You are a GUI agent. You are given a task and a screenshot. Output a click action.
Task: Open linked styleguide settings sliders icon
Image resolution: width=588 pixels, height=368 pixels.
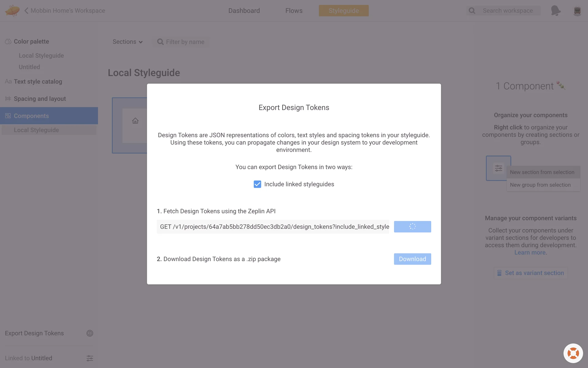pyautogui.click(x=90, y=358)
